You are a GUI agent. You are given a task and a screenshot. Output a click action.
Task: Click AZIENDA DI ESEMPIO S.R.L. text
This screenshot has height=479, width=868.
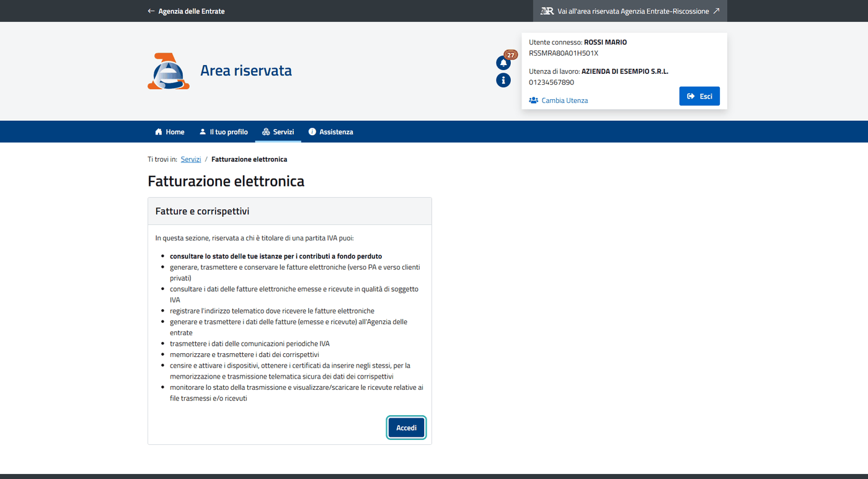(625, 72)
